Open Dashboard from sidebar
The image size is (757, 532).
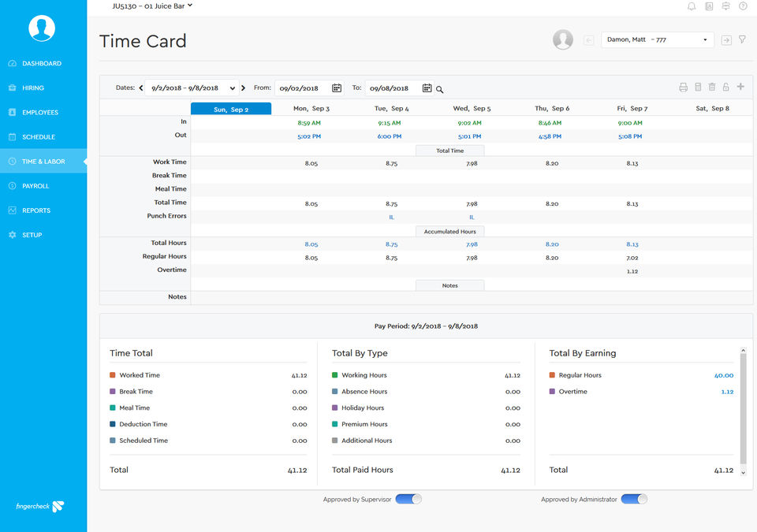coord(43,63)
